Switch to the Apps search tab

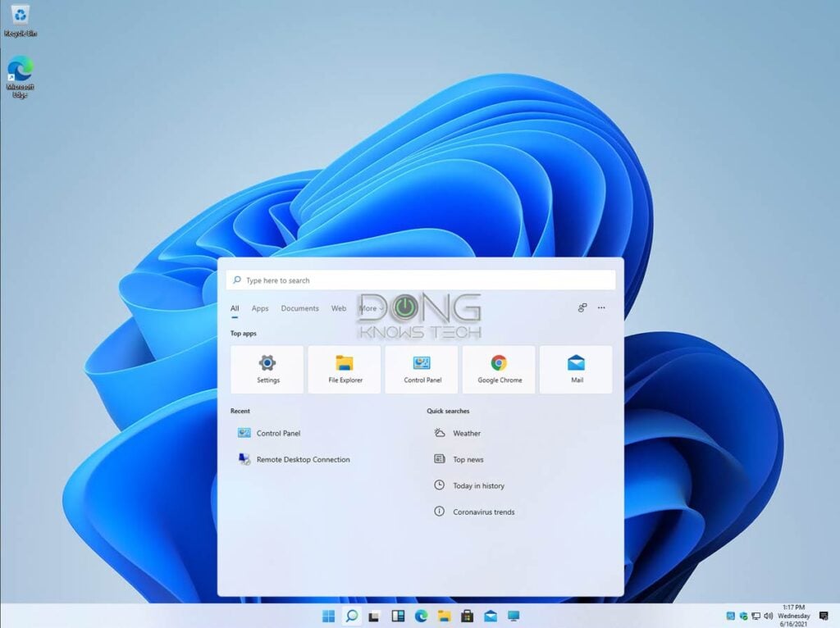click(x=260, y=308)
